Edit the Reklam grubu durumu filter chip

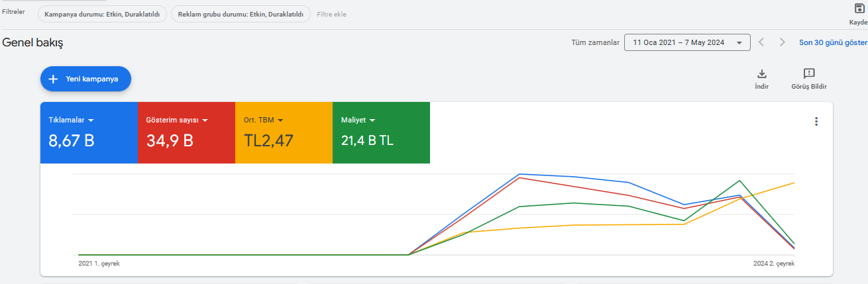pyautogui.click(x=241, y=14)
